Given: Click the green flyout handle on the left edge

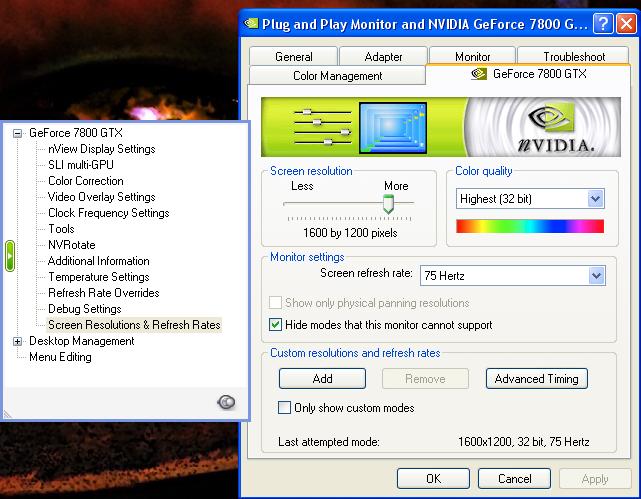Looking at the screenshot, I should pos(10,256).
